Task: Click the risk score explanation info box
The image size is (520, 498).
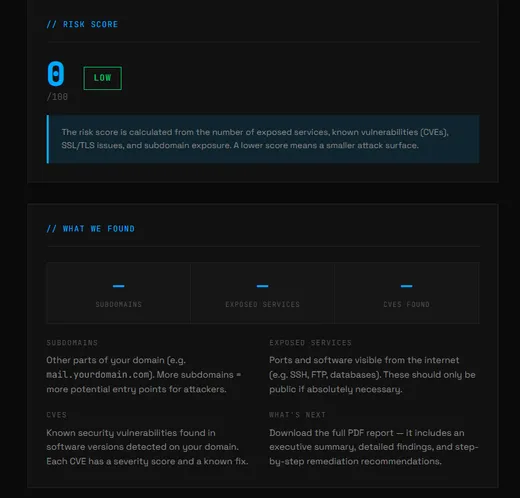Action: pos(263,139)
